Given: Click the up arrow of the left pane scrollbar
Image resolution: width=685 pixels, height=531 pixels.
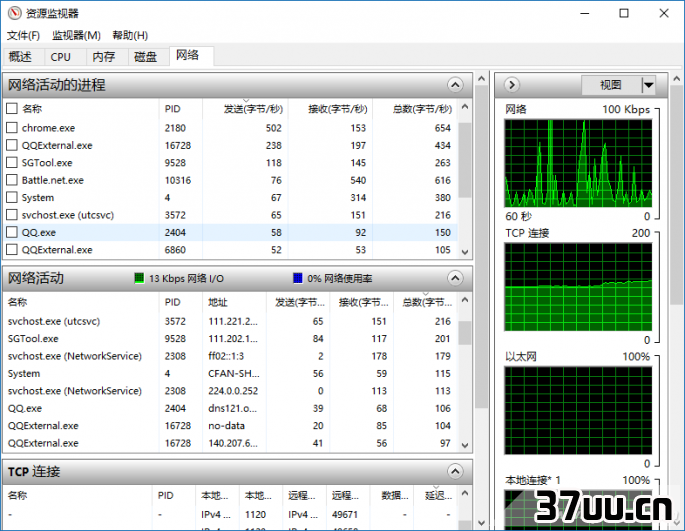Looking at the screenshot, I should click(x=481, y=79).
